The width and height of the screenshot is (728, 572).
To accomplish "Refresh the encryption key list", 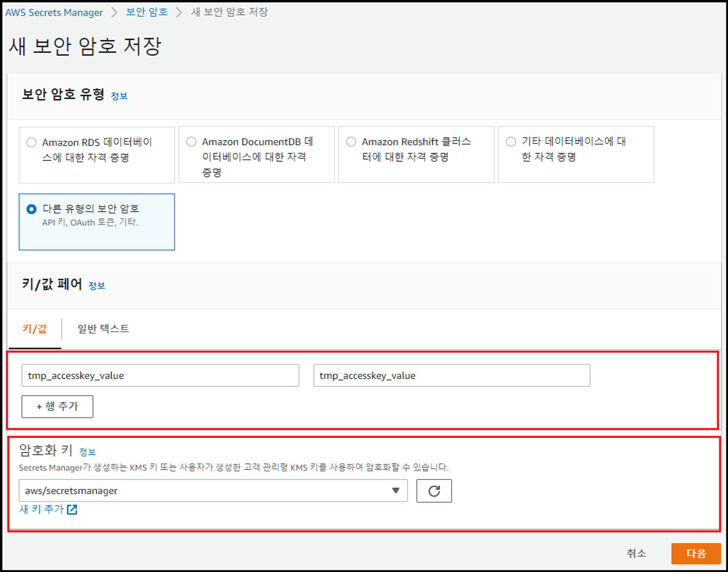I will point(434,491).
